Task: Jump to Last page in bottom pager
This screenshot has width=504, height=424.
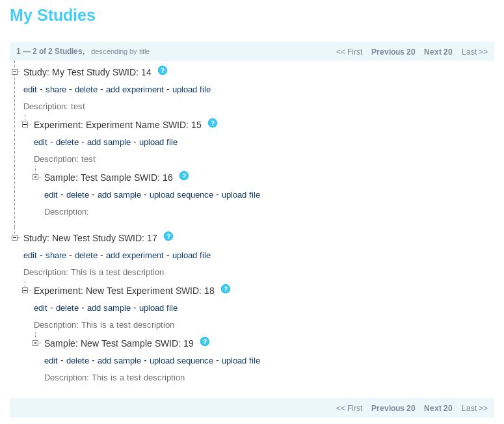Action: click(475, 408)
